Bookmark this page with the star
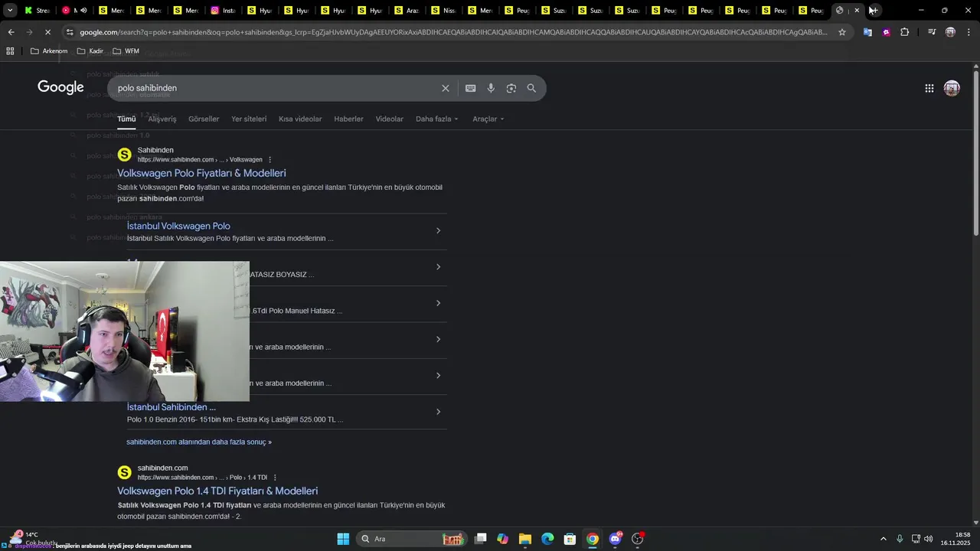Screen dimensions: 980x551 pos(842,32)
